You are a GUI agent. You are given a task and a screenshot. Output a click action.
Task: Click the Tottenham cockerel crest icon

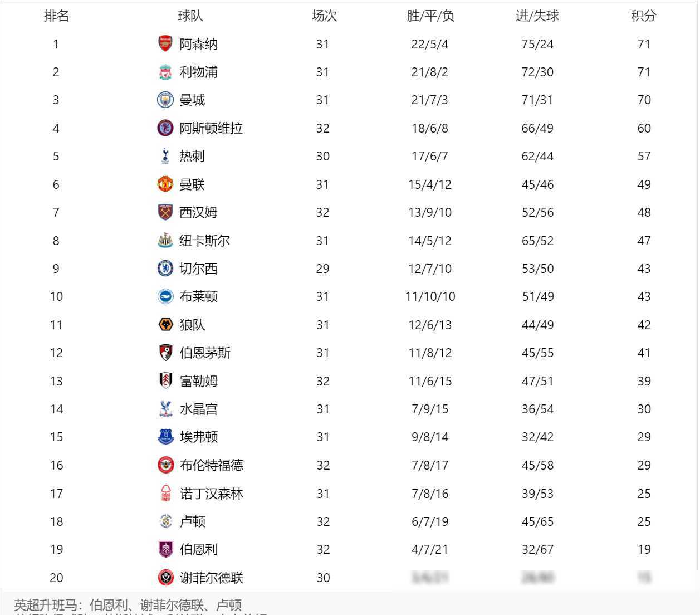(165, 156)
